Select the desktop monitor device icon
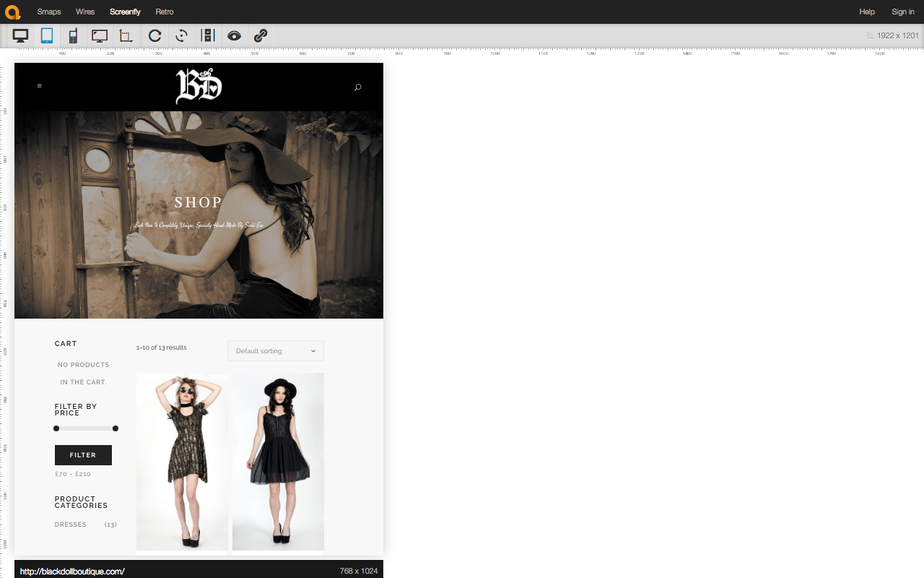Image resolution: width=924 pixels, height=578 pixels. 20,35
